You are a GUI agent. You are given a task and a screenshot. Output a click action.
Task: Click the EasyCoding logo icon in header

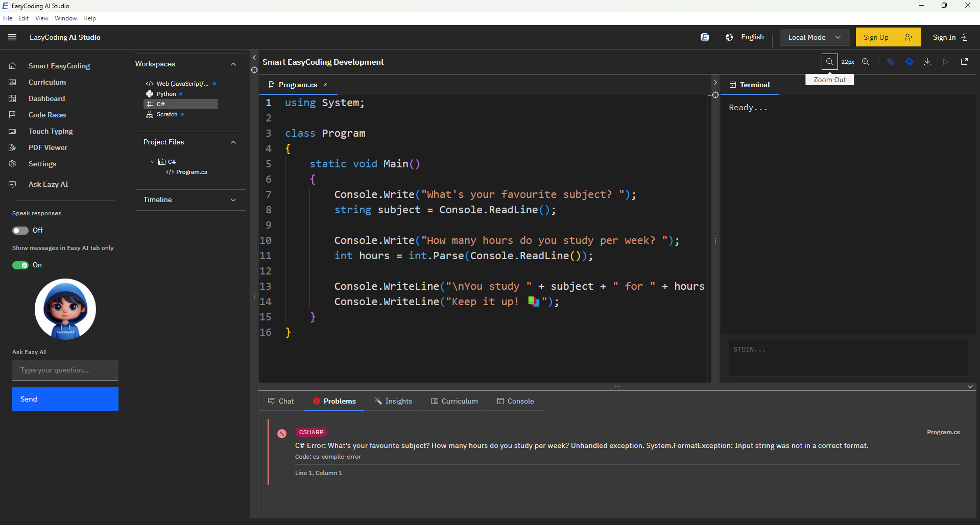point(705,37)
